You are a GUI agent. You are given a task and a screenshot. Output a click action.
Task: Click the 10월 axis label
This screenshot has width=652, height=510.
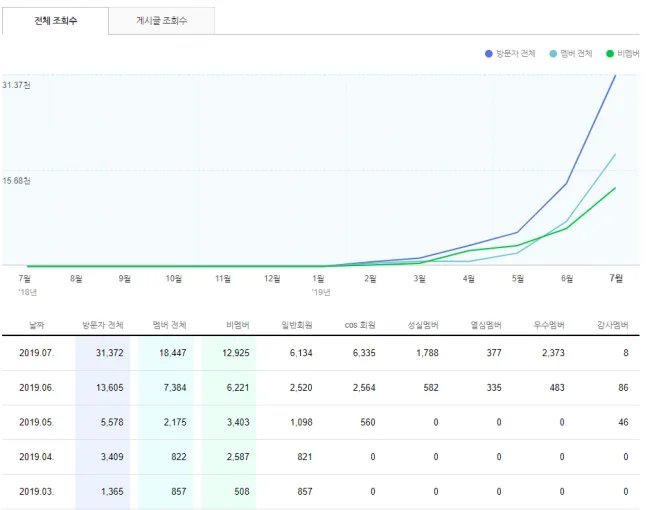[173, 278]
